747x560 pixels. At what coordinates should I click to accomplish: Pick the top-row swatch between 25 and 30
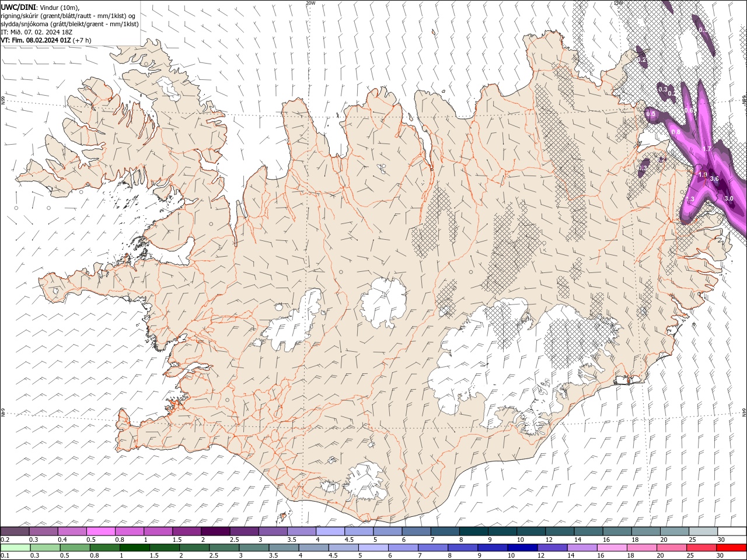703,531
